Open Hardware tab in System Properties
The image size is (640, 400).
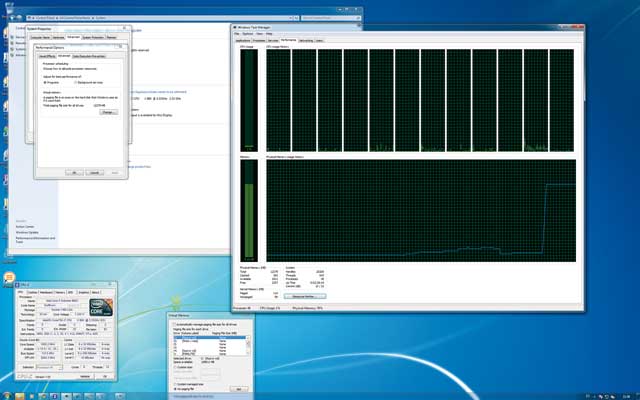tap(59, 38)
